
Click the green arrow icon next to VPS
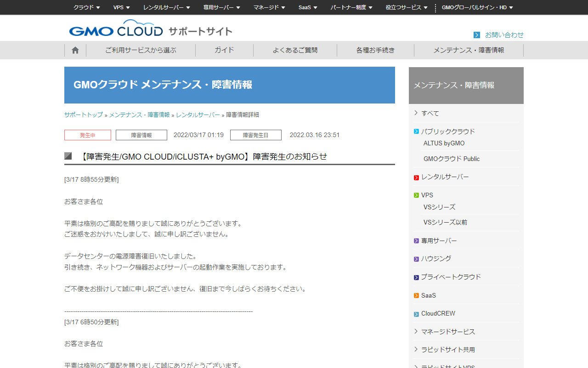click(x=416, y=195)
